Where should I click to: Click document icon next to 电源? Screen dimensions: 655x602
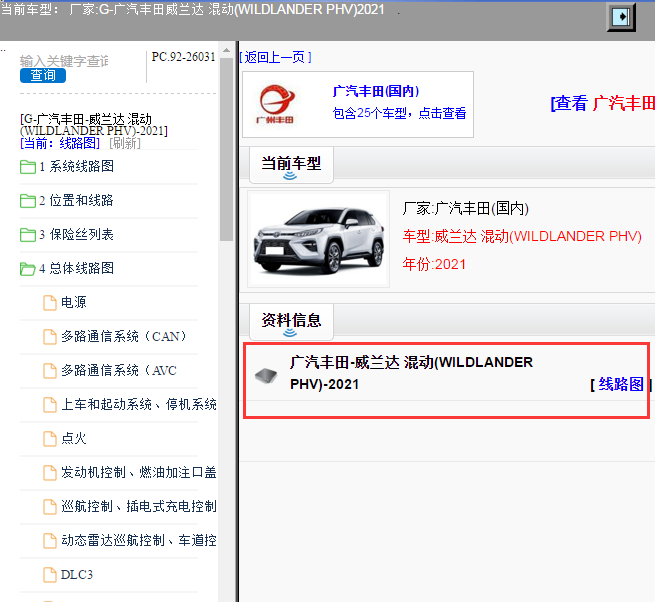[50, 303]
